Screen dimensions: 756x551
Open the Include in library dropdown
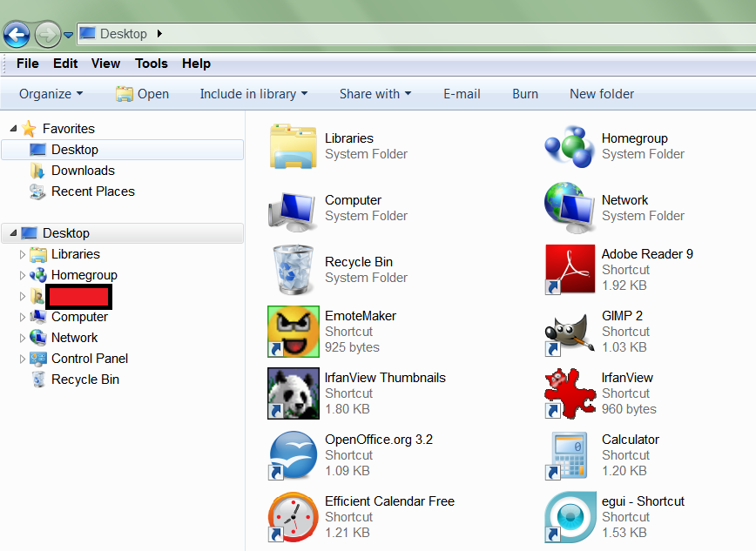click(x=253, y=94)
